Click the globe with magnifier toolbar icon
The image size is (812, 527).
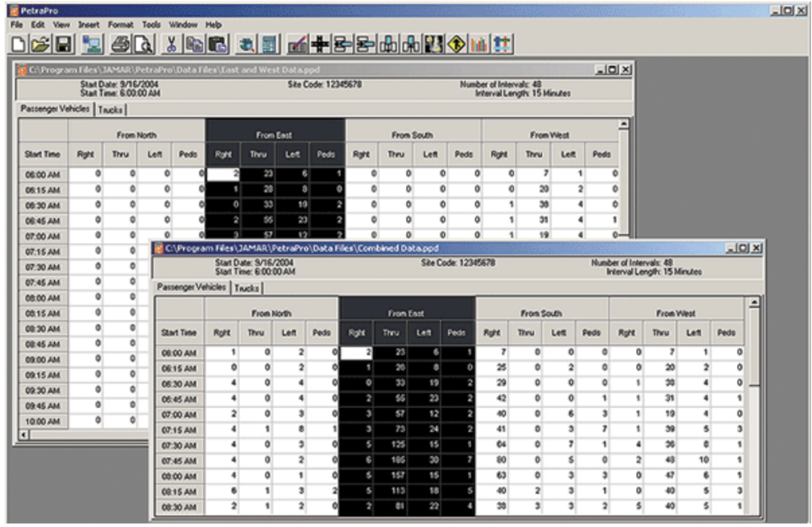246,44
